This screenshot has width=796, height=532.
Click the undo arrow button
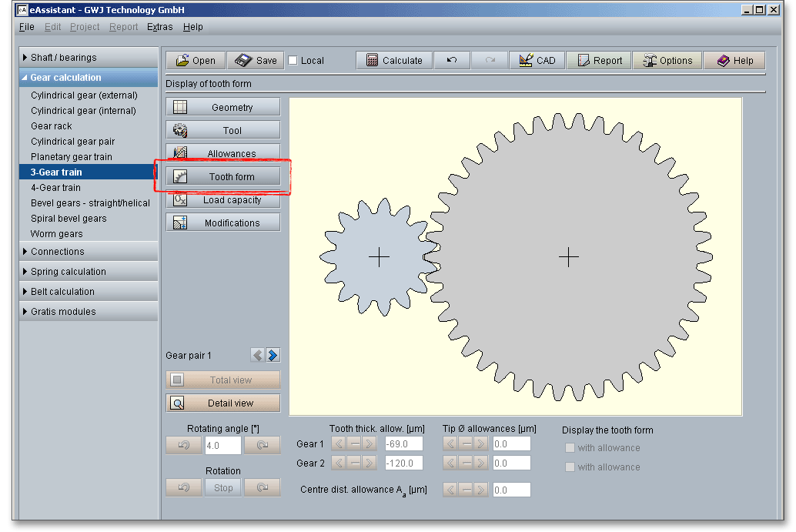[x=452, y=61]
